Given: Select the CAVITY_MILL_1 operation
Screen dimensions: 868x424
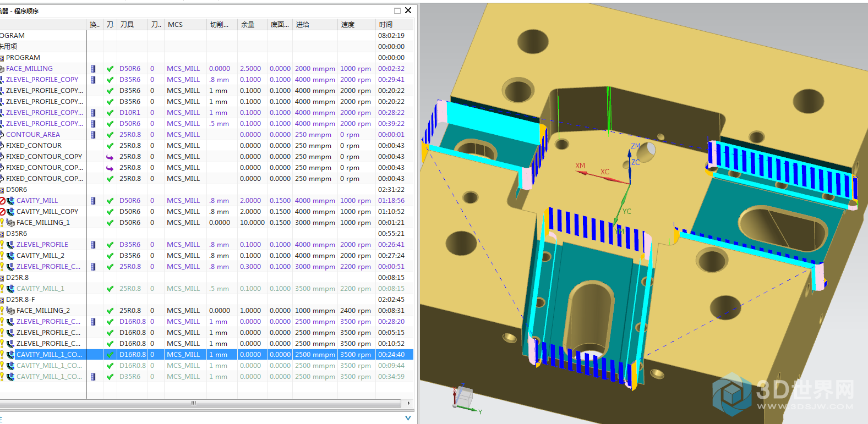Looking at the screenshot, I should pyautogui.click(x=40, y=289).
